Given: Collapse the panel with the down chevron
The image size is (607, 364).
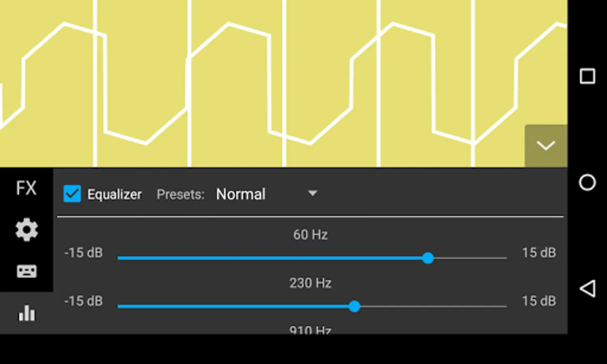Looking at the screenshot, I should [x=546, y=146].
